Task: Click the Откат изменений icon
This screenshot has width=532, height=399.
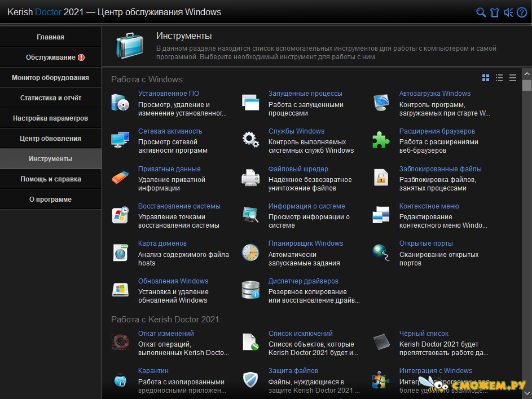Action: [120, 342]
